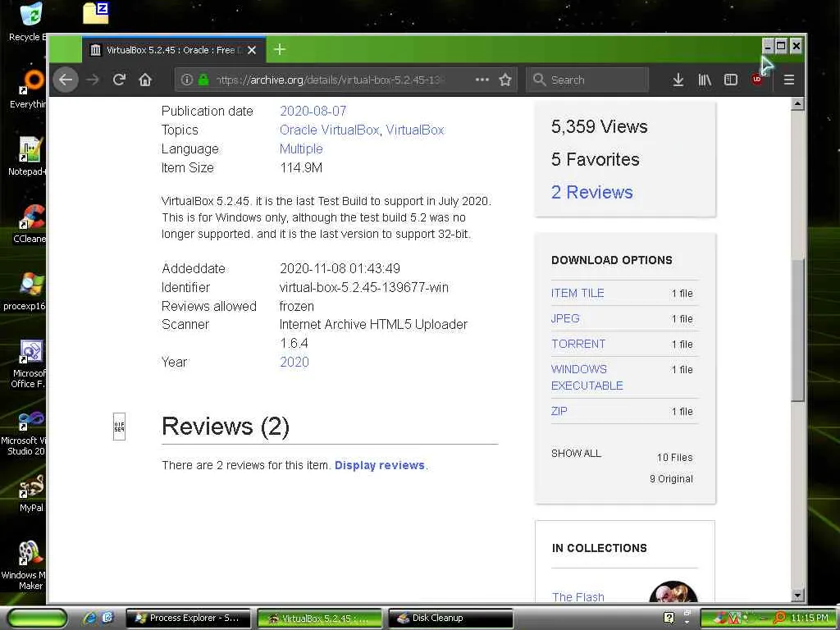840x630 pixels.
Task: Click the reviews section icon beside heading
Action: pyautogui.click(x=119, y=427)
